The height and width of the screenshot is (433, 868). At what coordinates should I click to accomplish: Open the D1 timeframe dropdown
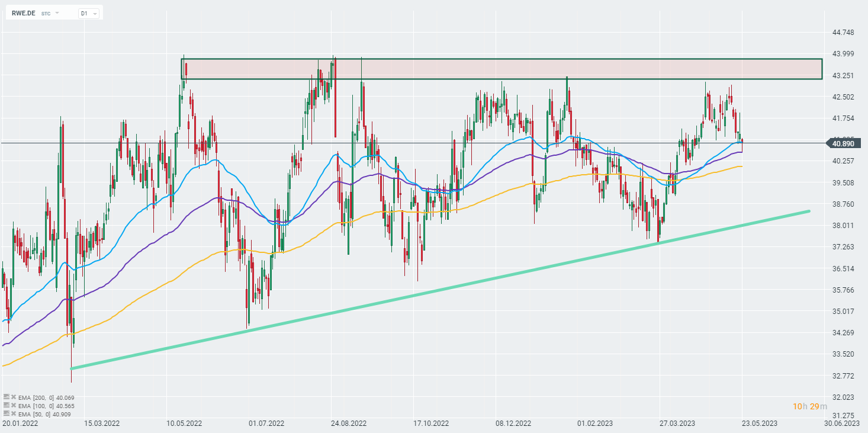89,12
